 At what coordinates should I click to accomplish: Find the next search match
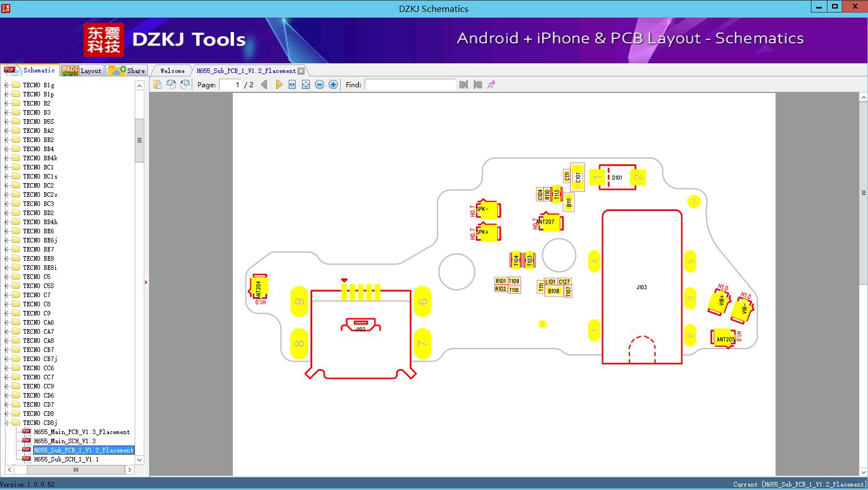click(478, 84)
